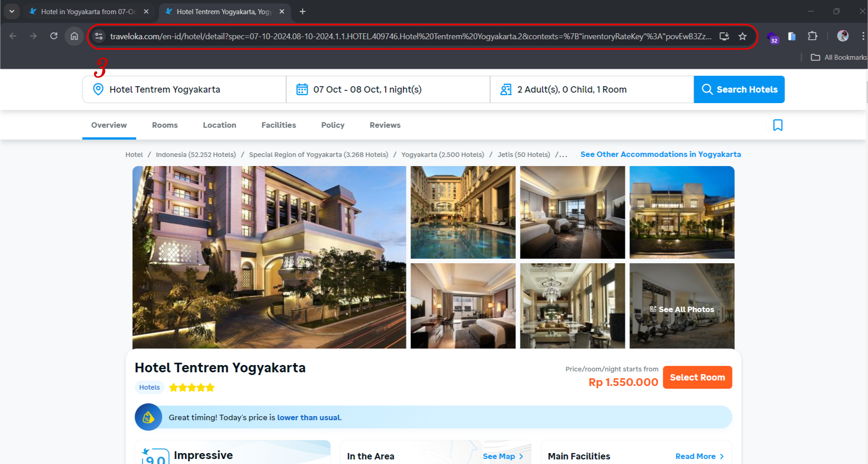Save hotel with the bookmark icon
Screen dimensions: 868x464
[x=778, y=125]
